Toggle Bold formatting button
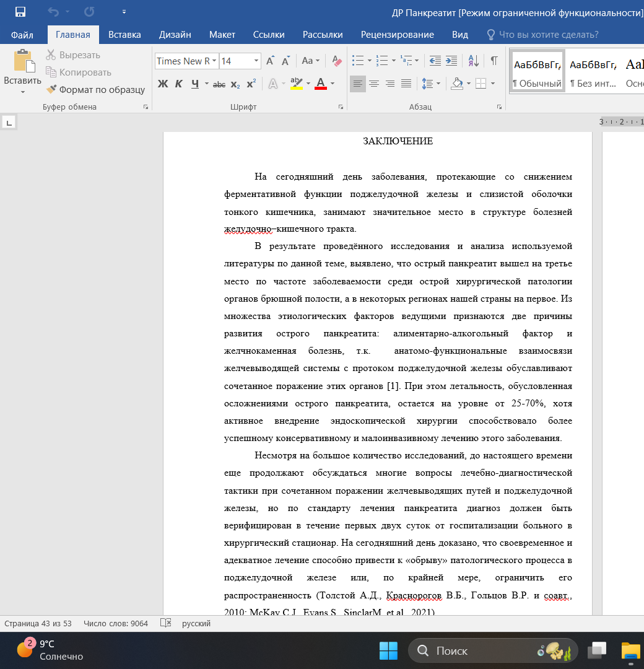The width and height of the screenshot is (644, 669). pos(162,84)
